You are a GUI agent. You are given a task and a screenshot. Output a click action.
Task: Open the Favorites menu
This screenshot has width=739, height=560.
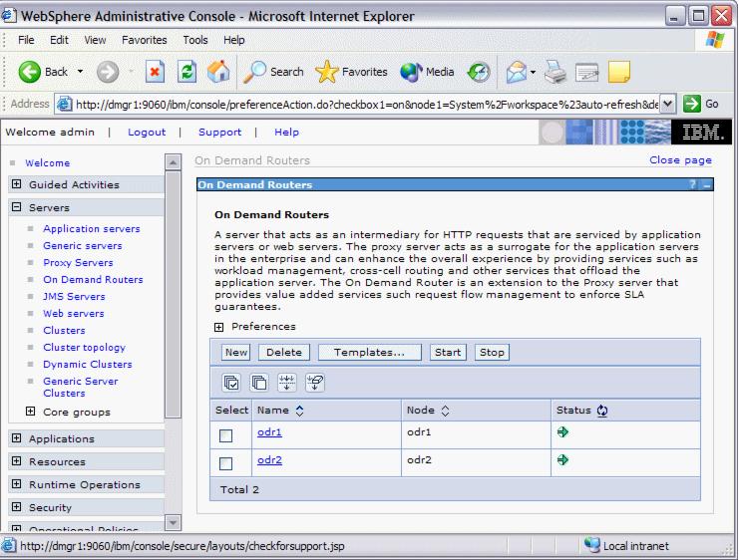(x=145, y=40)
